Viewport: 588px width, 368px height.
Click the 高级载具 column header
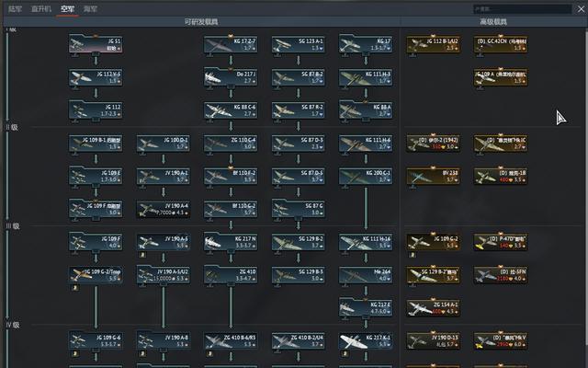(493, 22)
